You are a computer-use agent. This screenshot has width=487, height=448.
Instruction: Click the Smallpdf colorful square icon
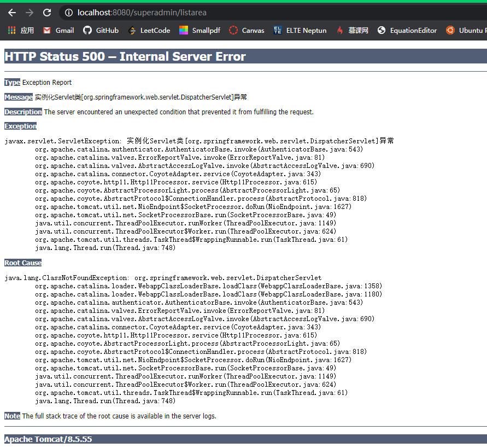[184, 31]
